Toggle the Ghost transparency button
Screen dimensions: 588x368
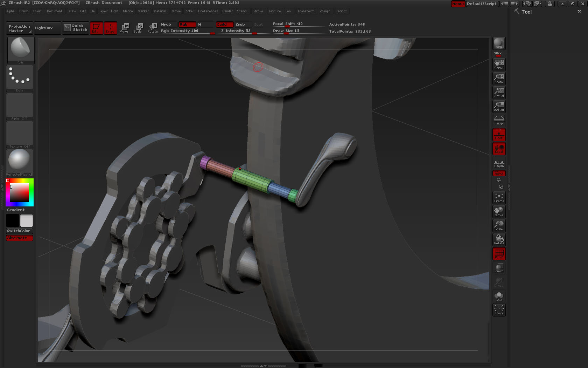pos(499,282)
